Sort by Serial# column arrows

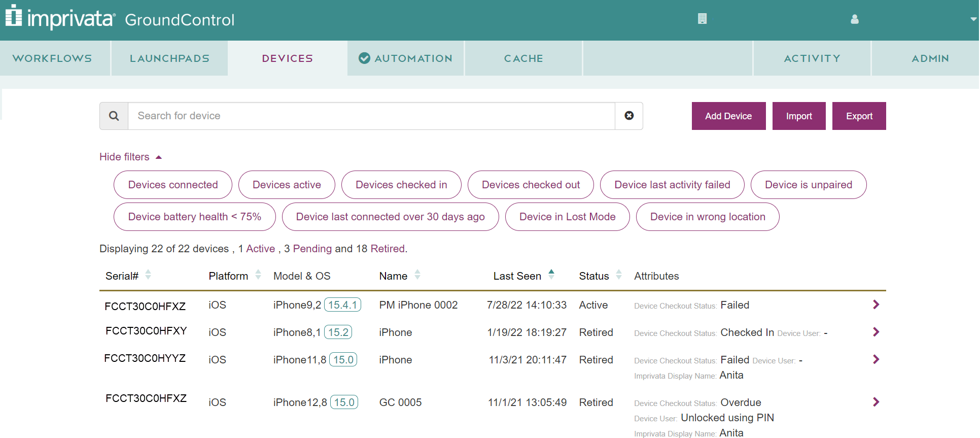[x=148, y=275]
